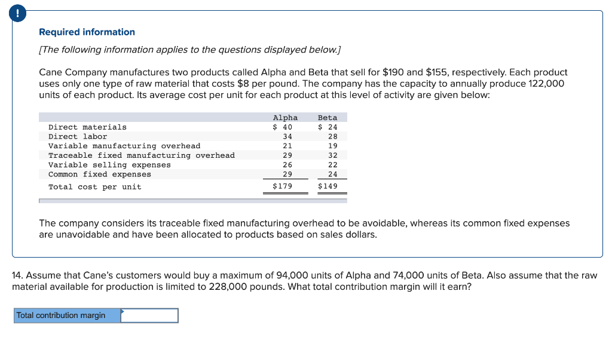Click the blue triangle marker on answer field
The image size is (612, 364).
123,311
